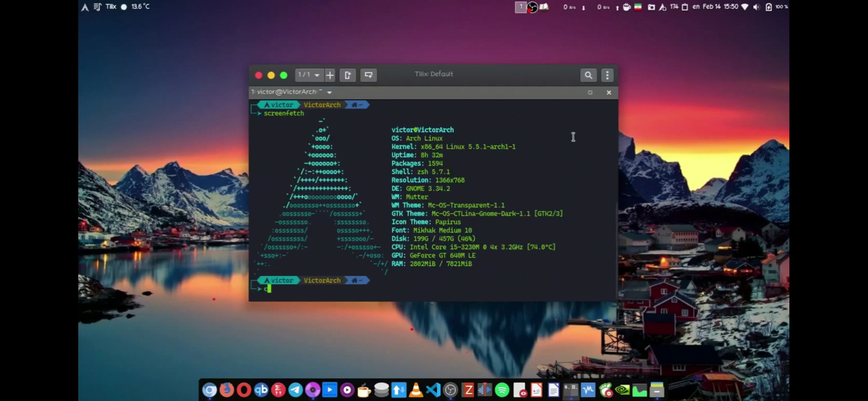868x401 pixels.
Task: Open the Tilix session switcher dropdown 1/1
Action: (x=309, y=75)
